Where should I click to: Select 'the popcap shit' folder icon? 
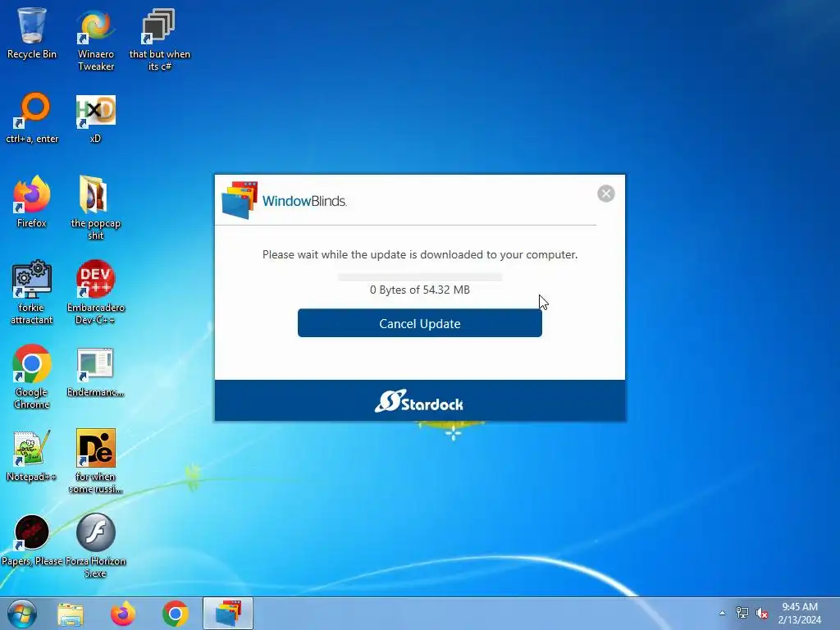[x=95, y=208]
